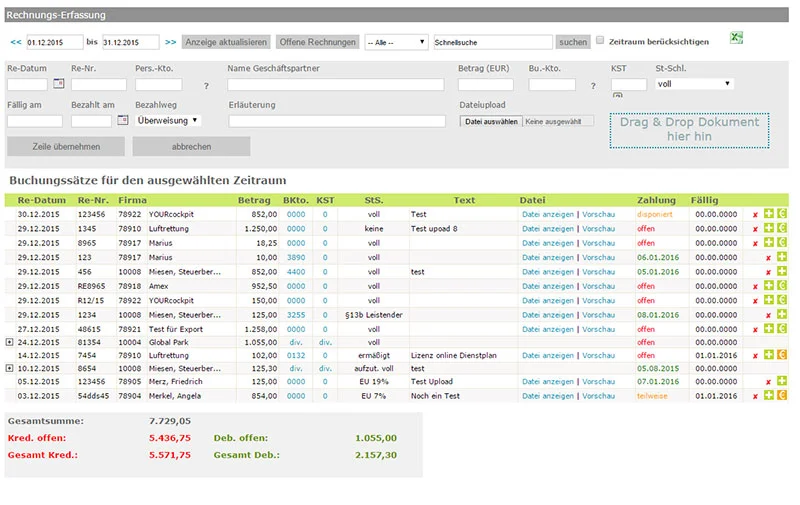The height and width of the screenshot is (505, 800).
Task: Click green plus on Merz, Friedrich row
Action: click(782, 381)
